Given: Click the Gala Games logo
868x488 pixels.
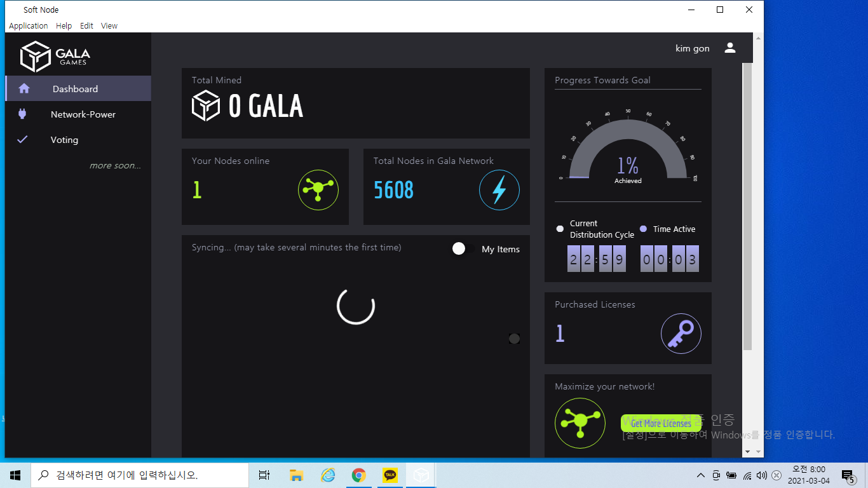Looking at the screenshot, I should pyautogui.click(x=55, y=57).
